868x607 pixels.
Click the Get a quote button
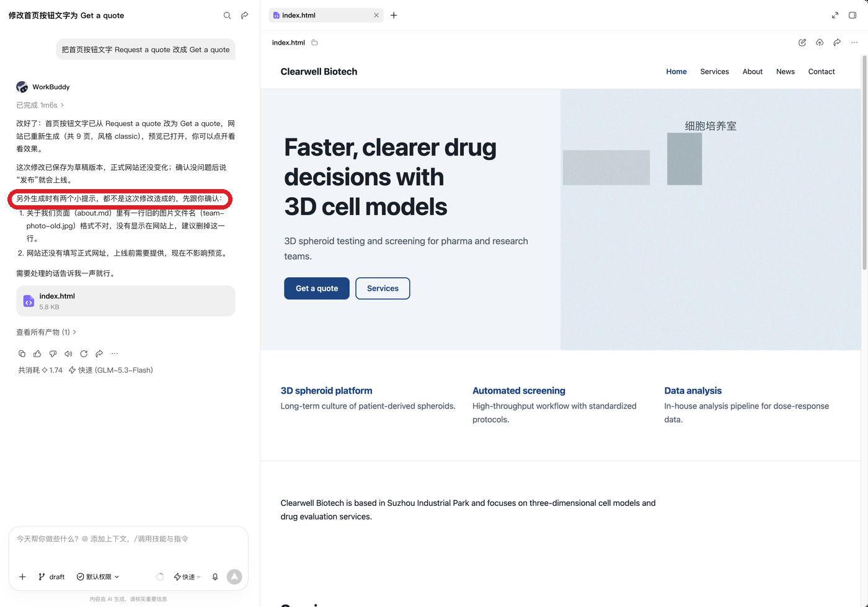click(317, 288)
